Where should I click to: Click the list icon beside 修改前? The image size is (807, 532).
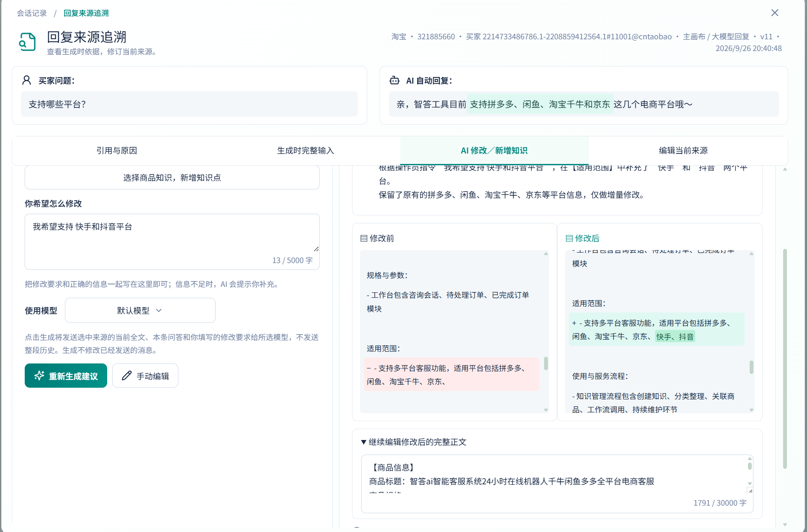364,238
